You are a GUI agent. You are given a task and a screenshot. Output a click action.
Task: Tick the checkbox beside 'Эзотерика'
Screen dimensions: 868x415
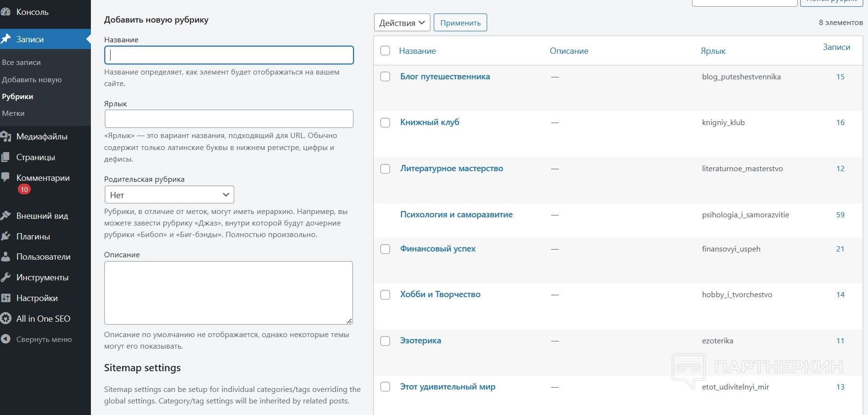(x=385, y=341)
